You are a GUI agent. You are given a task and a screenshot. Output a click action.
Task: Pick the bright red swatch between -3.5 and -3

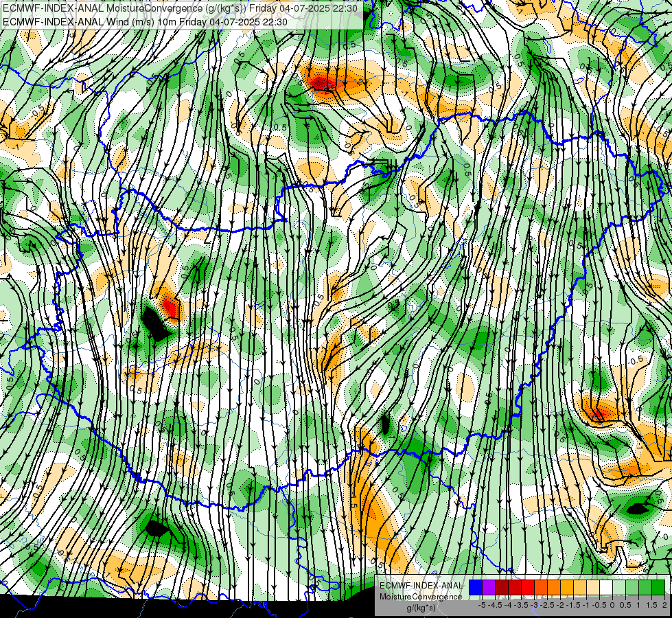(528, 587)
